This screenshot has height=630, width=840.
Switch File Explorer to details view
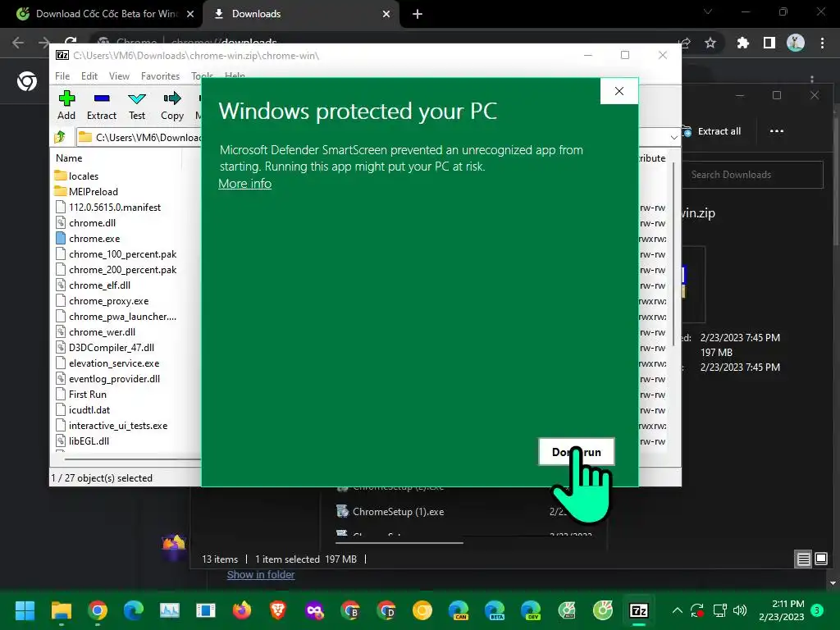[803, 559]
